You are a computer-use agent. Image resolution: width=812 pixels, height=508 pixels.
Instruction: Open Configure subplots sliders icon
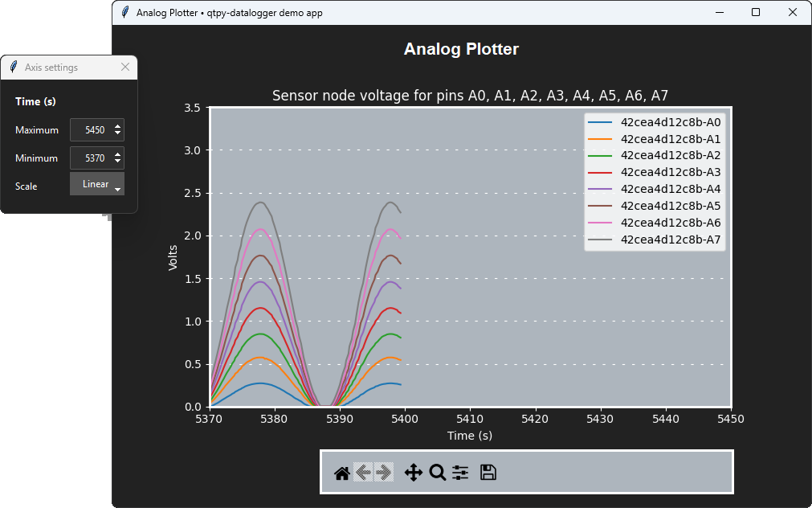(460, 473)
